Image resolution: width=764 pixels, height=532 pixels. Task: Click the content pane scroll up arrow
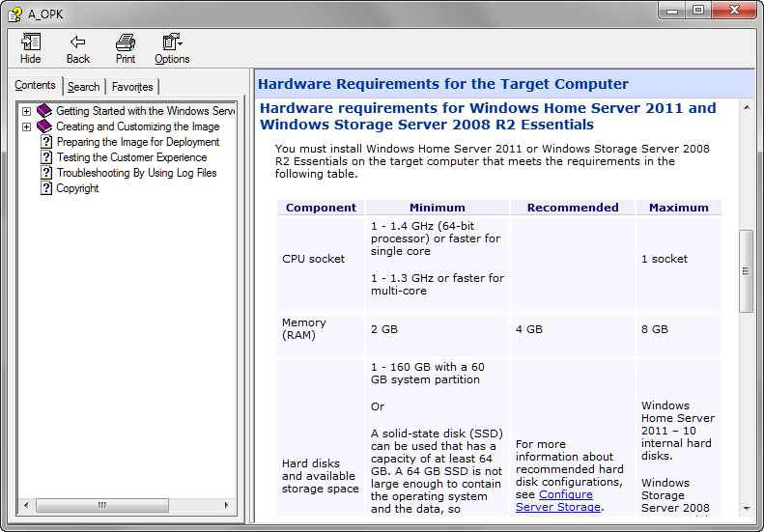click(747, 107)
